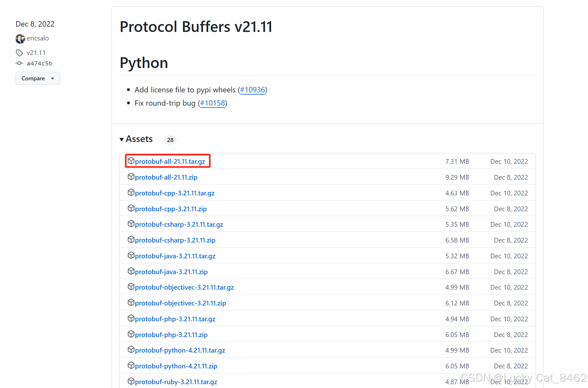Click the 6.67 MB size value

click(x=457, y=272)
